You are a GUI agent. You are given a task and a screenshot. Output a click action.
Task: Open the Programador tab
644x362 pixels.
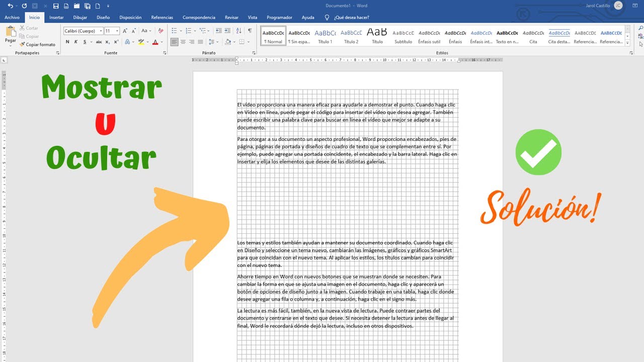click(x=280, y=17)
